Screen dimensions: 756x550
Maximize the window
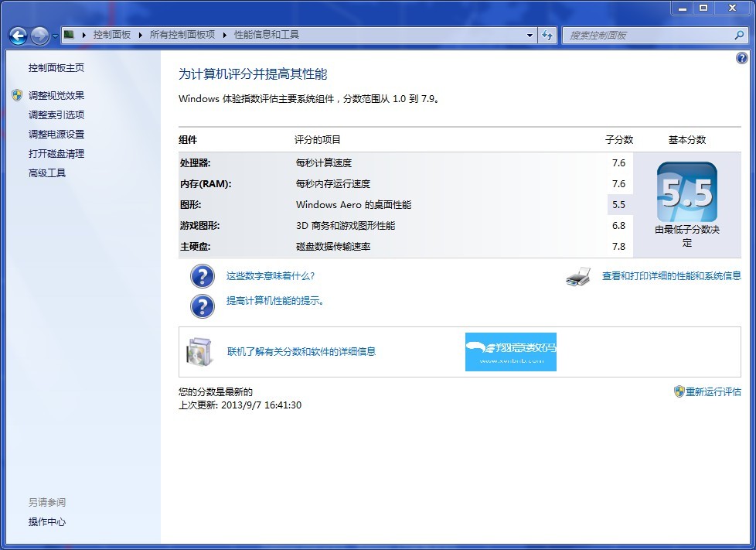coord(703,9)
